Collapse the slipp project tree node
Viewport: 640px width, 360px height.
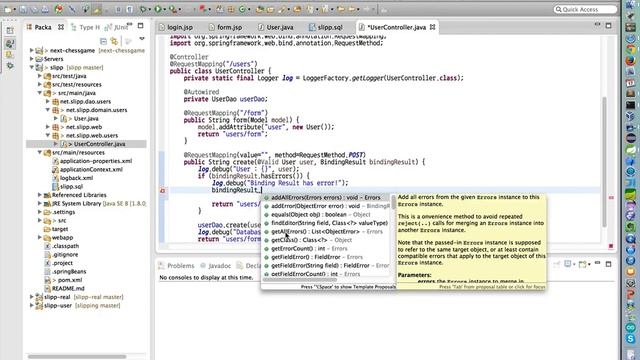click(x=31, y=67)
